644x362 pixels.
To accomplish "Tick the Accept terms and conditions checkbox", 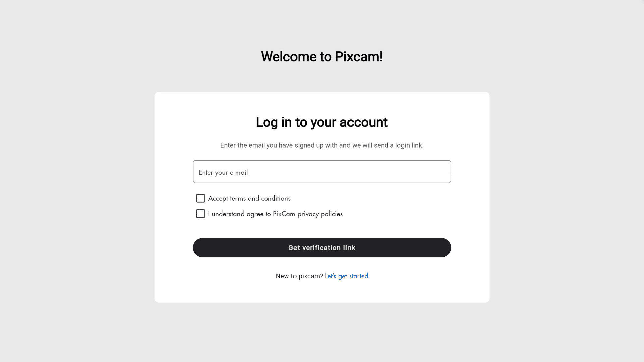I will (200, 198).
